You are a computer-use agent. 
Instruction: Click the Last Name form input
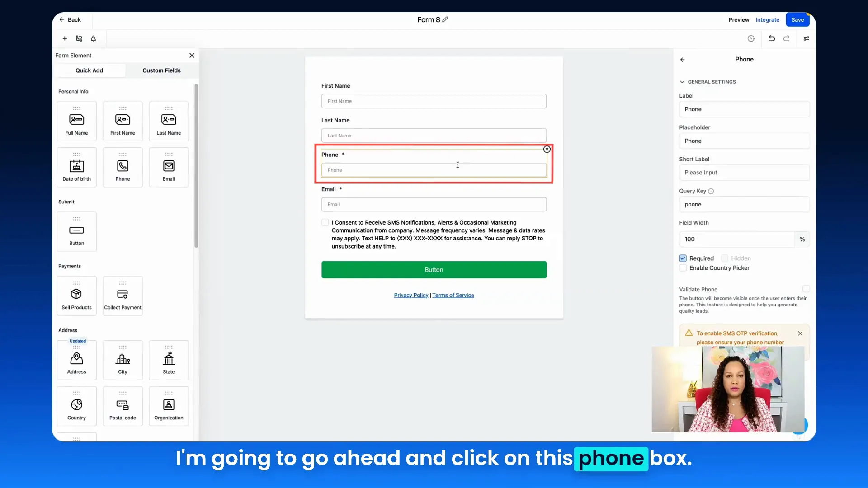pyautogui.click(x=434, y=136)
